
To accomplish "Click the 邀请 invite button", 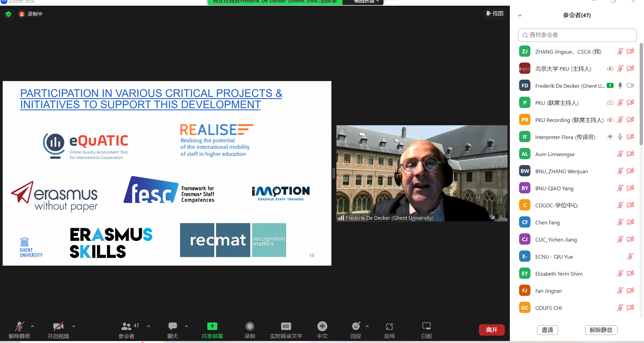I will [x=547, y=330].
